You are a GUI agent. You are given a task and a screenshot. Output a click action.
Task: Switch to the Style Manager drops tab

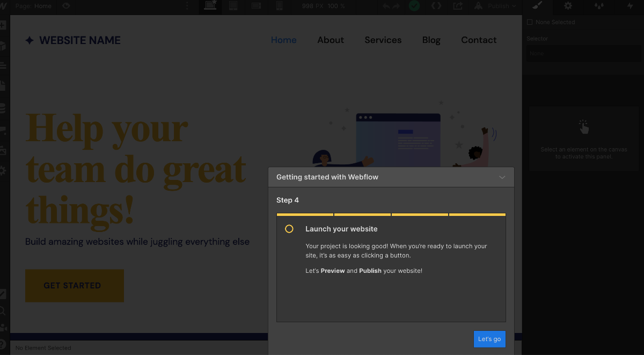click(x=599, y=6)
